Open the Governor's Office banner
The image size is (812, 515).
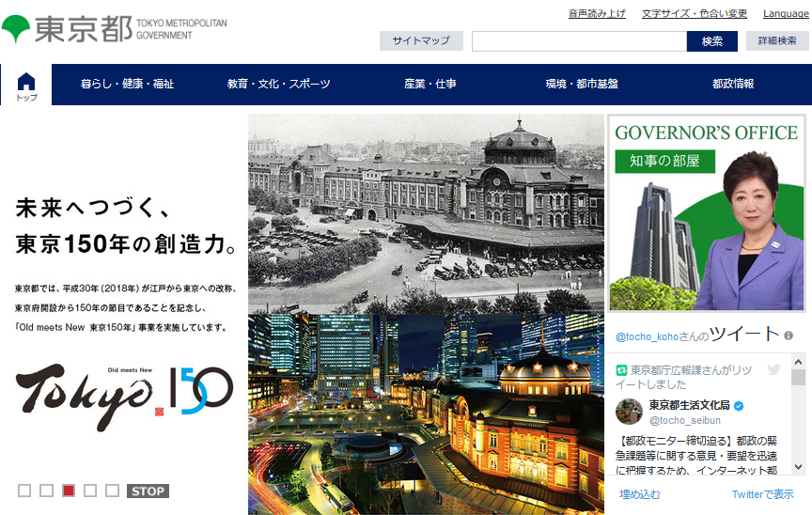click(708, 213)
